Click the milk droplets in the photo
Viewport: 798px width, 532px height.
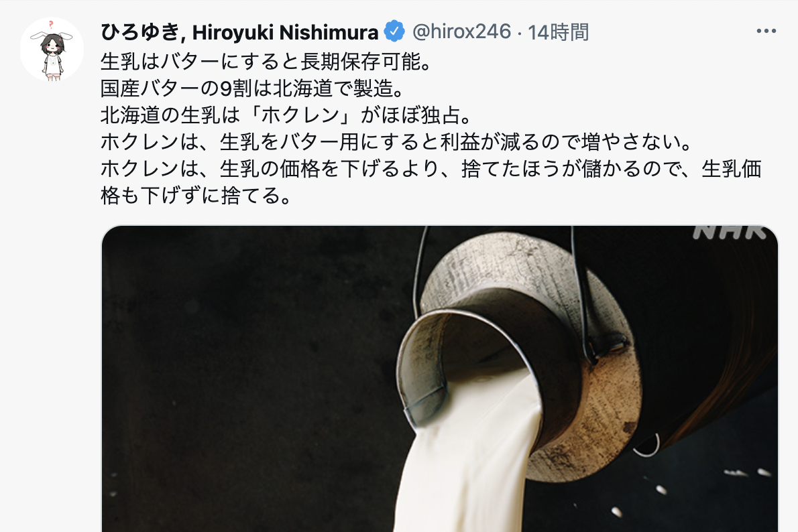(x=712, y=488)
